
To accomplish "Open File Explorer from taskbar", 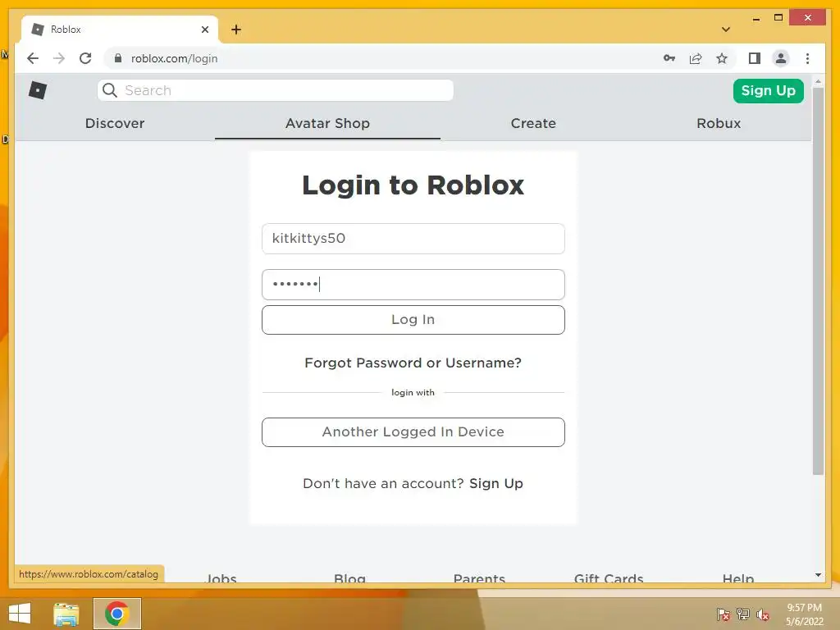I will coord(66,614).
